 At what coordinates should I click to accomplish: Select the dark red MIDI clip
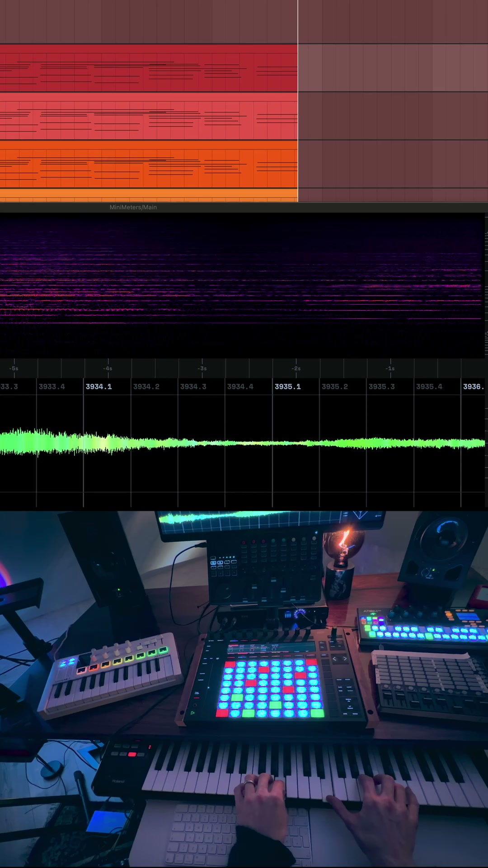(x=149, y=68)
